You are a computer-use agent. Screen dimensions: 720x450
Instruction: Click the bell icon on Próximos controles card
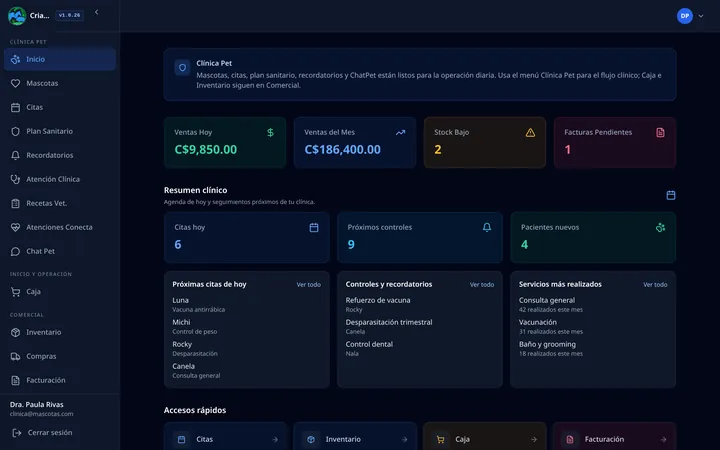[487, 227]
